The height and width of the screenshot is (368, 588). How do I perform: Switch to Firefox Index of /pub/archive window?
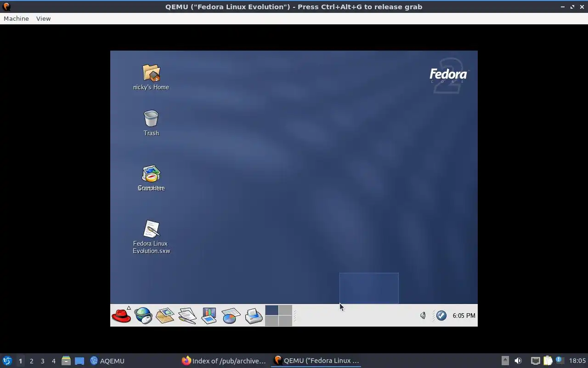(x=224, y=361)
